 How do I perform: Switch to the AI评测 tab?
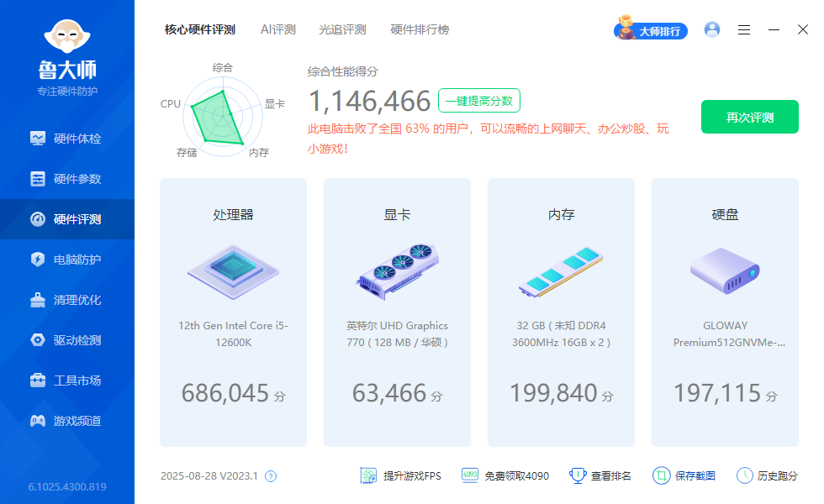tap(278, 30)
